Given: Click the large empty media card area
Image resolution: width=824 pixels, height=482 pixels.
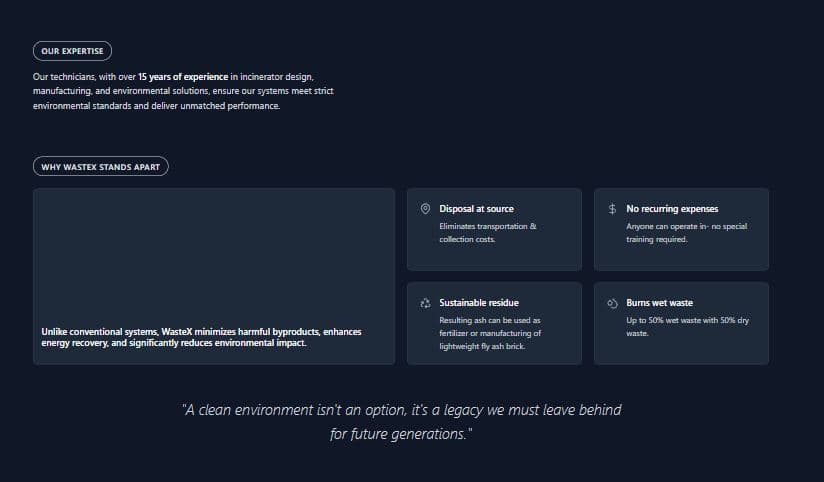Looking at the screenshot, I should pos(214,250).
